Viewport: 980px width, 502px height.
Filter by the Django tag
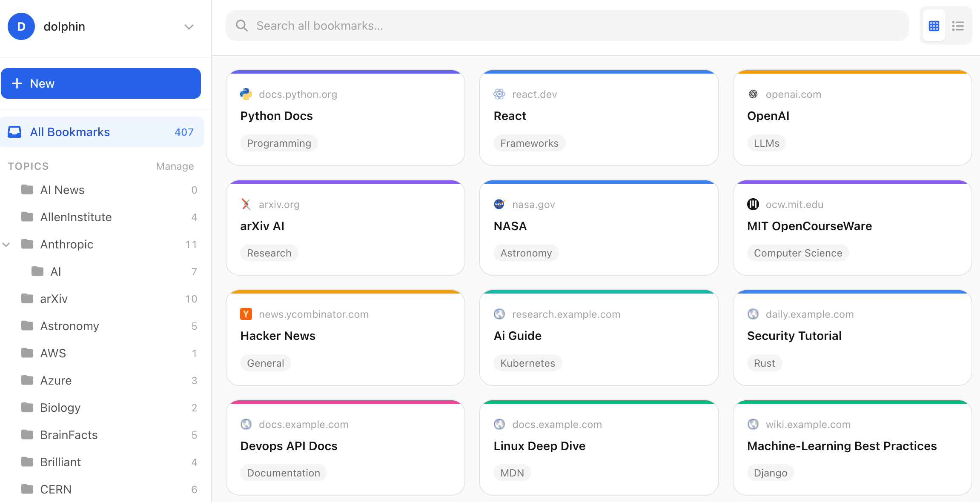tap(771, 473)
